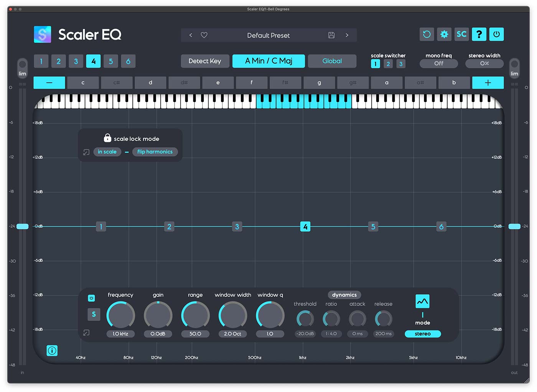The image size is (537, 392).
Task: Open the Scaler EQ settings gear icon
Action: click(444, 34)
